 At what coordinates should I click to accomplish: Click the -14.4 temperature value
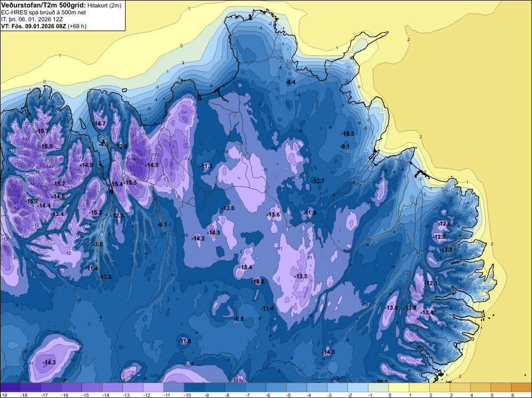[x=44, y=205]
